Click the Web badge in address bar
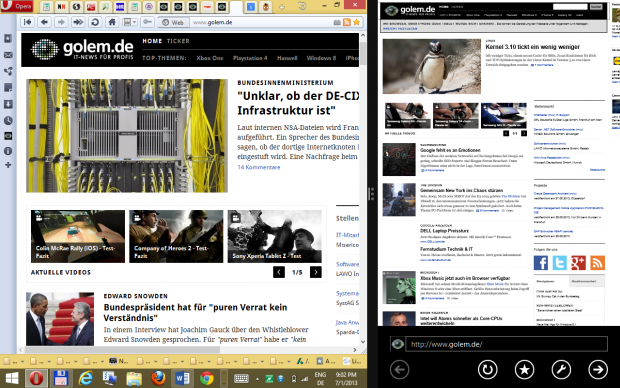 pos(173,23)
